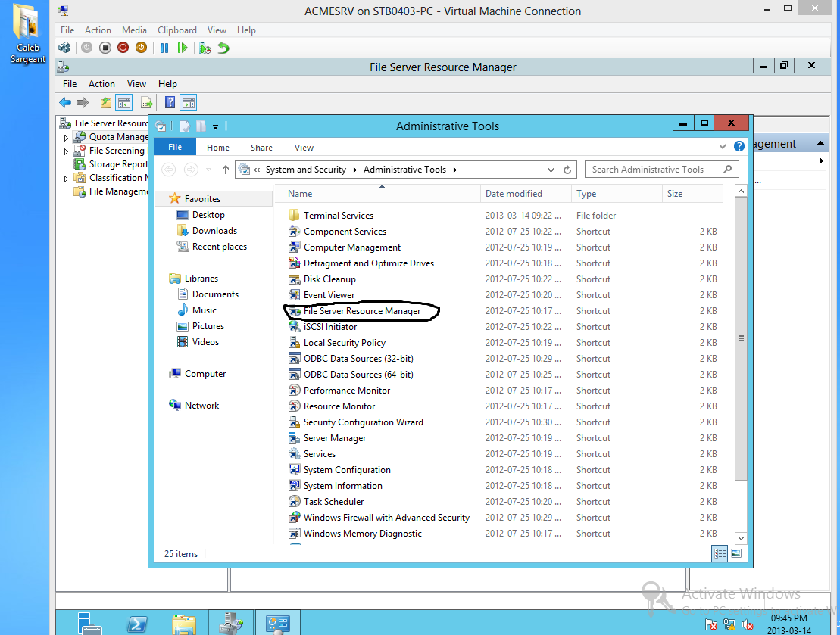Open recent locations dropdown arrow
The width and height of the screenshot is (840, 635).
209,170
